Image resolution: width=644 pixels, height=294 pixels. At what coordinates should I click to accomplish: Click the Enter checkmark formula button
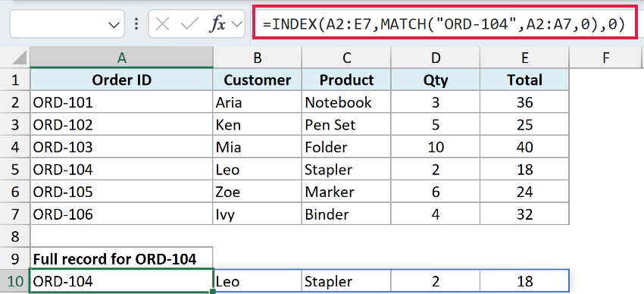189,24
